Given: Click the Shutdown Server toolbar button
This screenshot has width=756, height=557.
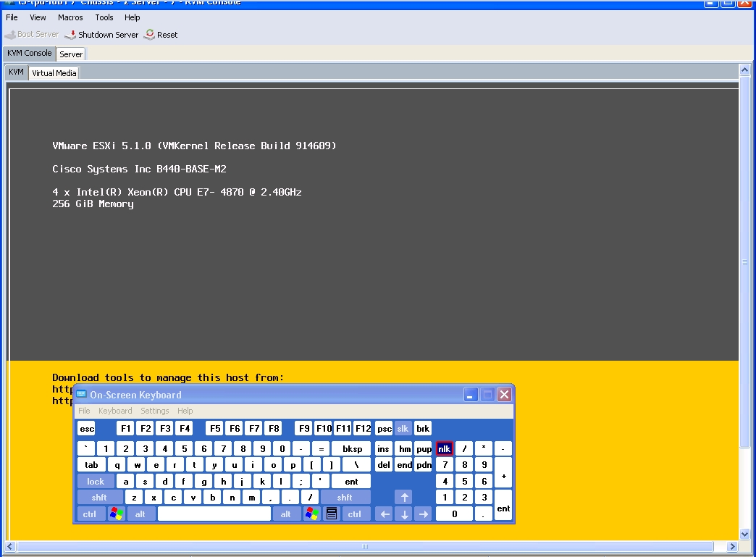Looking at the screenshot, I should (101, 35).
